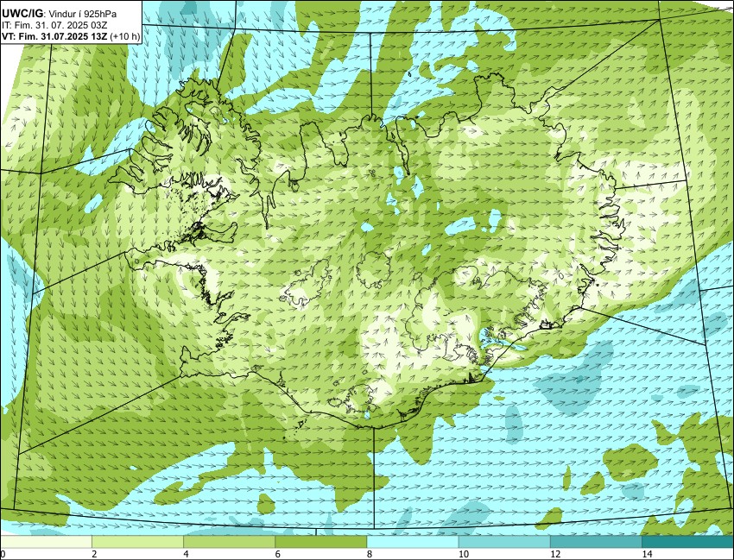Click the legend swatch between 12 and 14

point(597,542)
